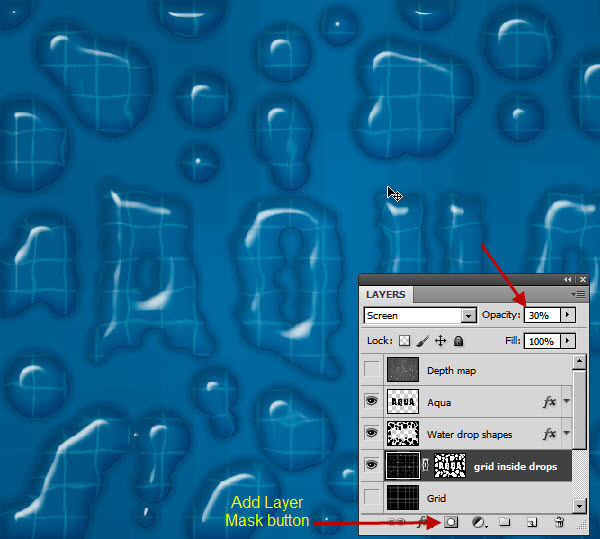Open the Layers panel options menu

(x=578, y=294)
